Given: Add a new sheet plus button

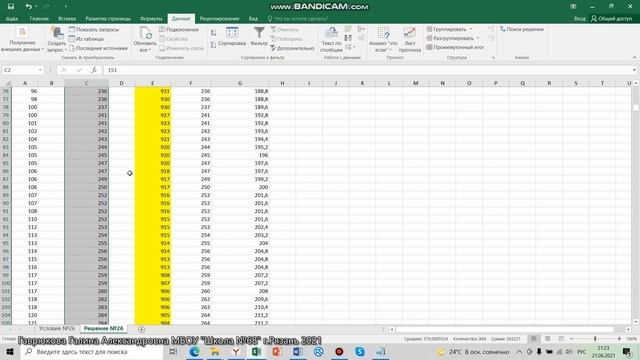Looking at the screenshot, I should [142, 329].
